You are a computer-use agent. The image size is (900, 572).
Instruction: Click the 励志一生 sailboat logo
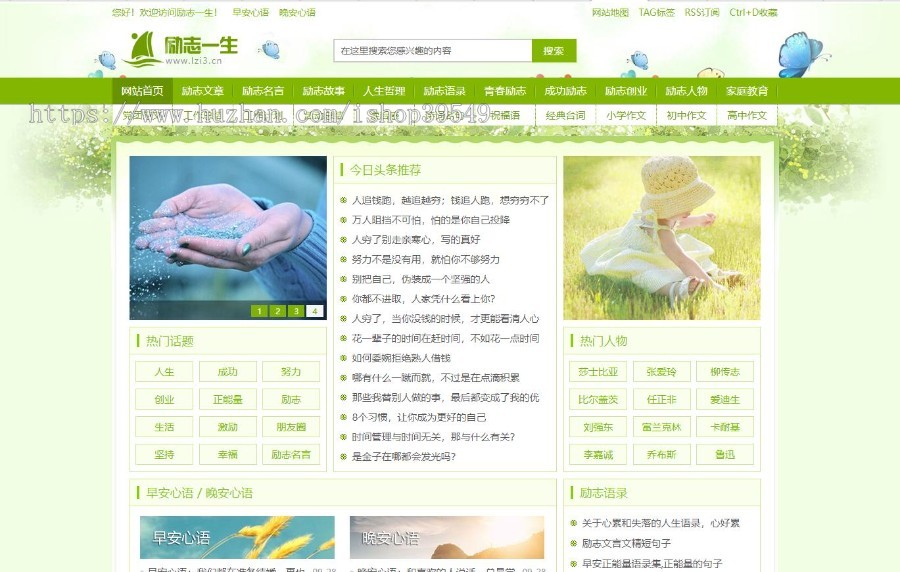[x=183, y=49]
